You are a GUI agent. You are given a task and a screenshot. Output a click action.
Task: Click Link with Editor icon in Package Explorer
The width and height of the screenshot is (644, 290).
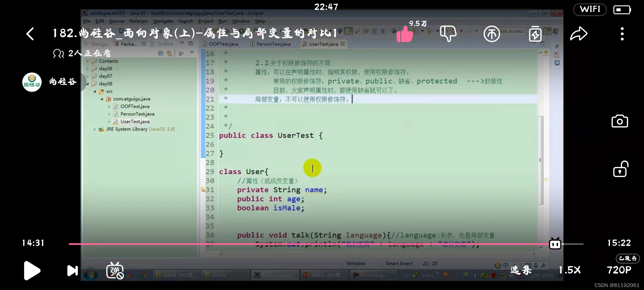[169, 53]
